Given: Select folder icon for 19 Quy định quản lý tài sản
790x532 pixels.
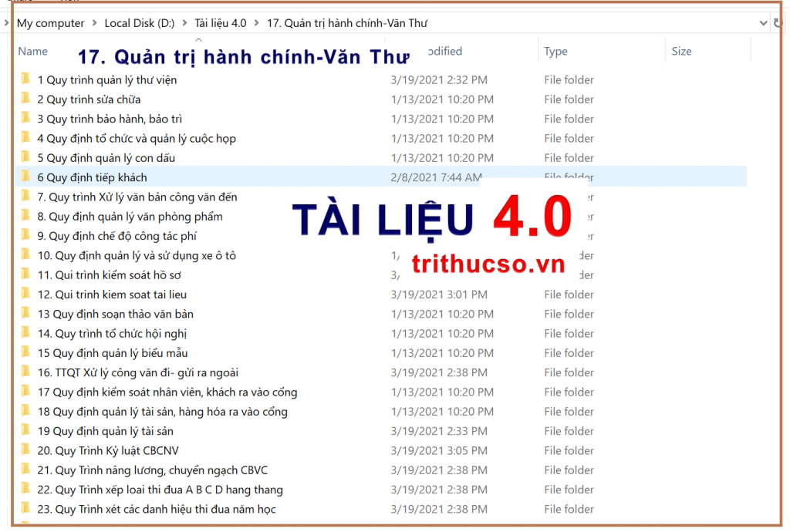Looking at the screenshot, I should pos(25,430).
